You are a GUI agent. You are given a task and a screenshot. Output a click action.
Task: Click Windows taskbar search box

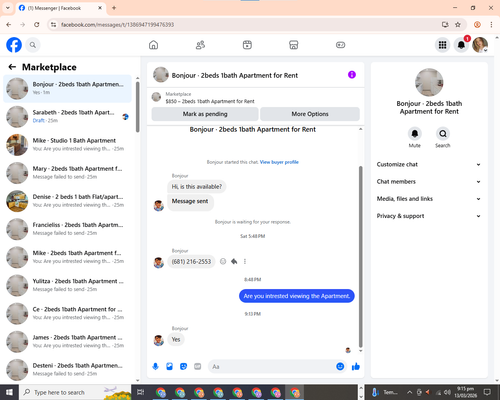click(x=75, y=392)
